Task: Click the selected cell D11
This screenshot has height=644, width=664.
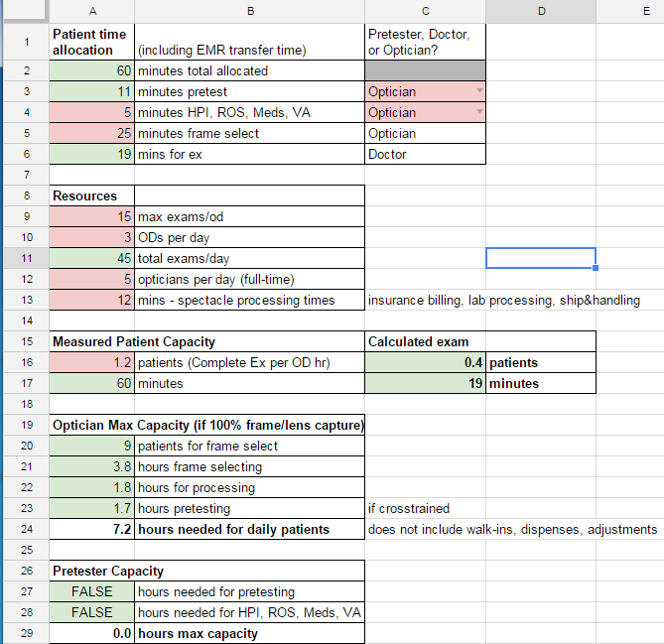Action: point(541,258)
